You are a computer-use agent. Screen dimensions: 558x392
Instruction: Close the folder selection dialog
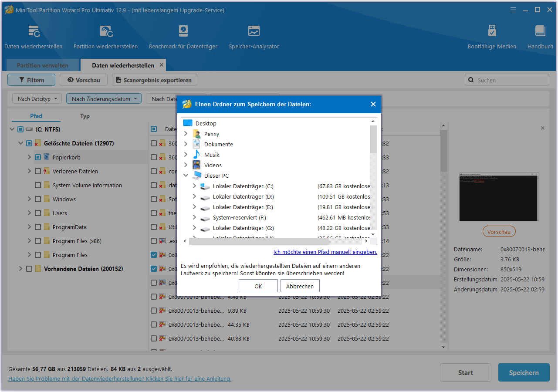tap(373, 104)
